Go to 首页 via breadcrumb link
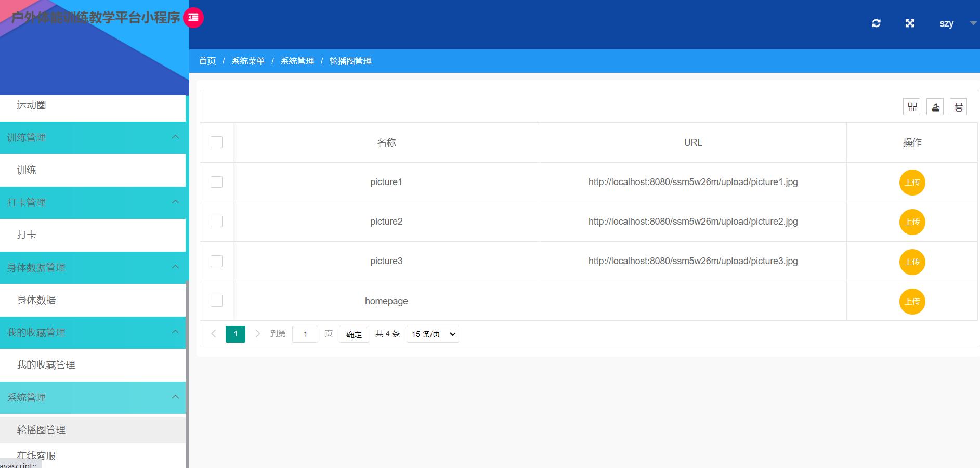This screenshot has height=468, width=980. (x=207, y=61)
